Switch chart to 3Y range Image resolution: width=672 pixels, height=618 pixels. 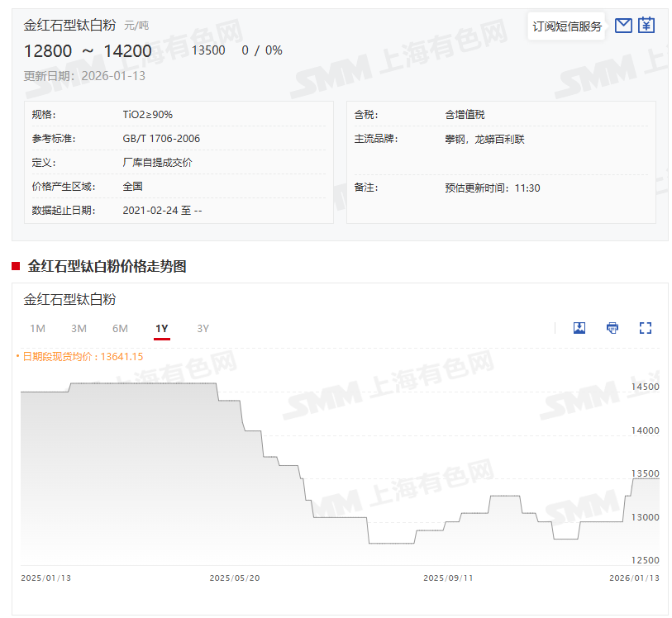(x=203, y=329)
